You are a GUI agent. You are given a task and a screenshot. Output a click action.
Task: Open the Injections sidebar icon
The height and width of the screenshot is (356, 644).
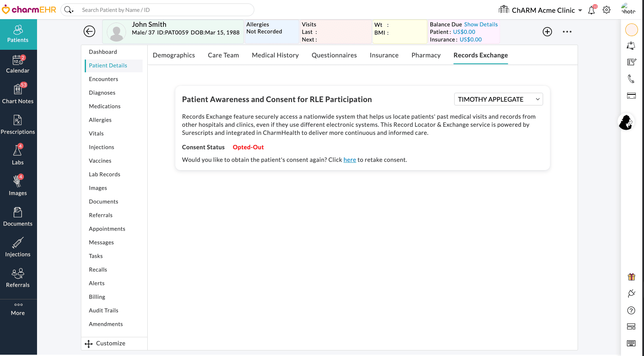17,247
